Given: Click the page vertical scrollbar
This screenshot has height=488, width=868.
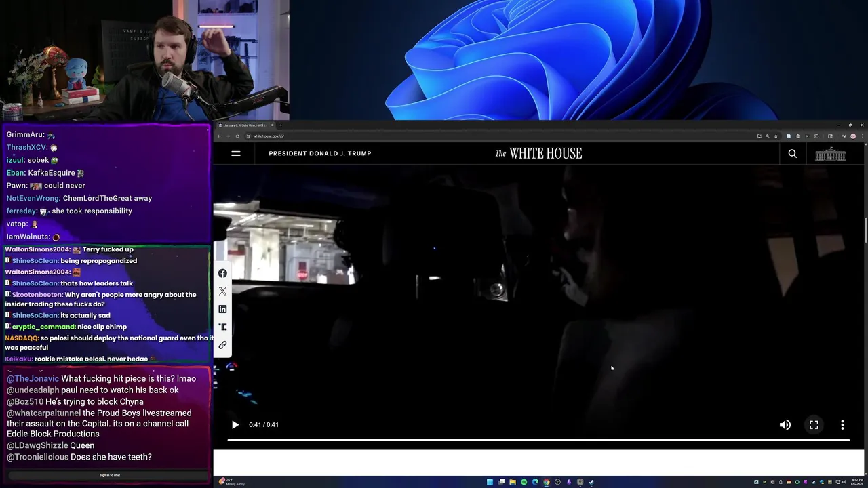Looking at the screenshot, I should [x=865, y=230].
